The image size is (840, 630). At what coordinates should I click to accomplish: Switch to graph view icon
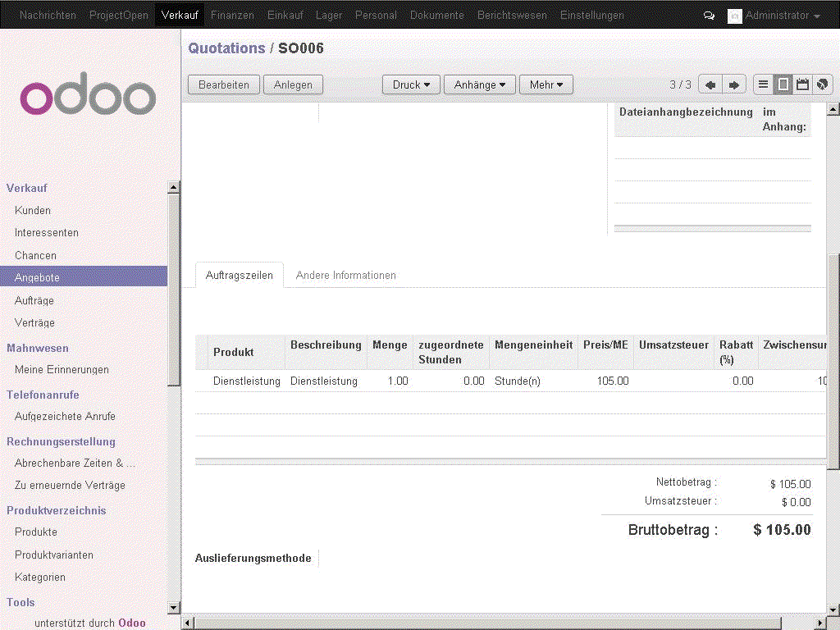coord(822,84)
